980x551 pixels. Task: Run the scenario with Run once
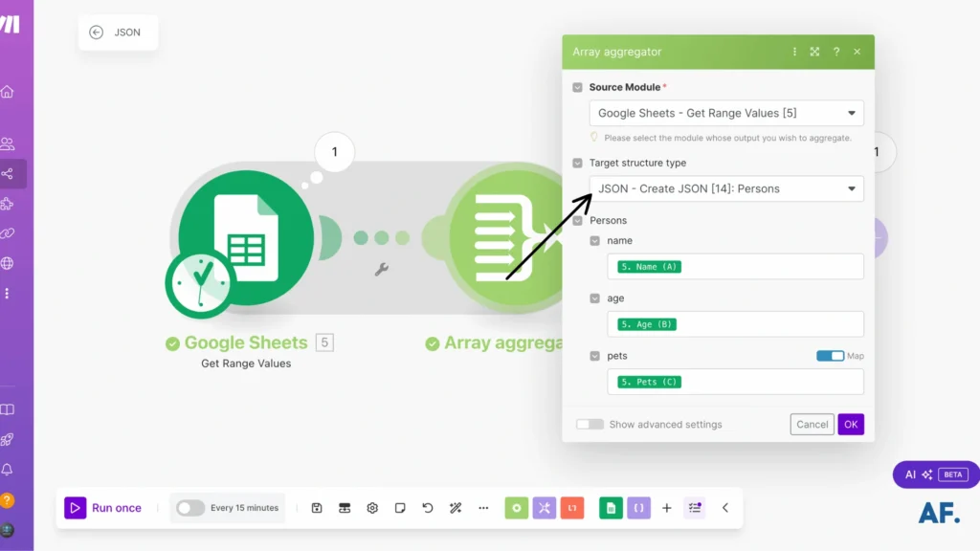103,508
